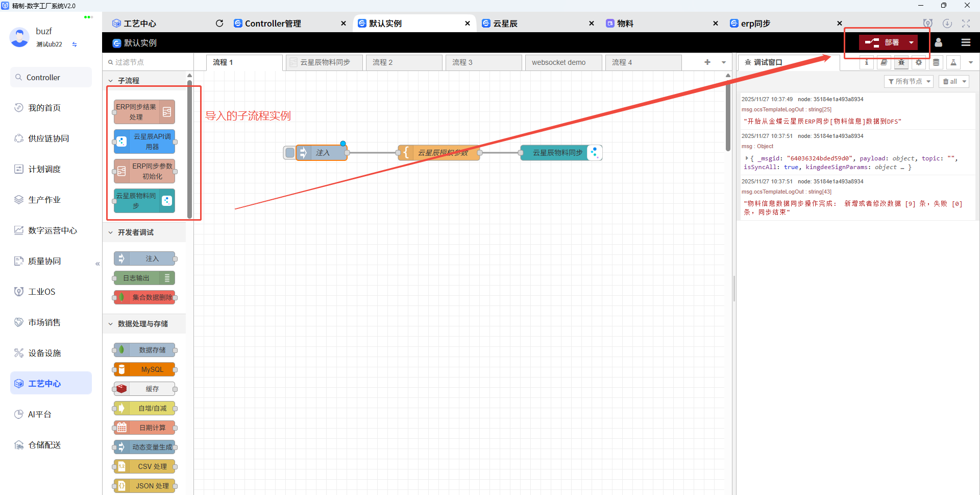Click the fullscreen expand icon top-right
The width and height of the screenshot is (980, 495).
pos(966,23)
